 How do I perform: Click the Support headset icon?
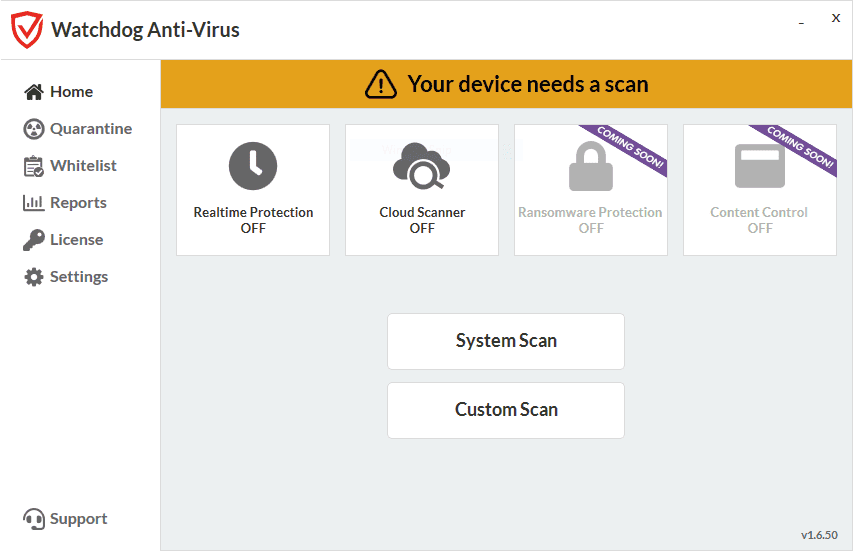coord(34,519)
